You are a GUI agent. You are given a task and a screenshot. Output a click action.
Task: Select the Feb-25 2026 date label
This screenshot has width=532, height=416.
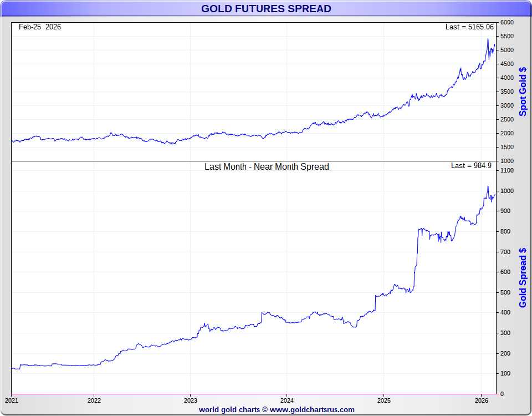(40, 27)
